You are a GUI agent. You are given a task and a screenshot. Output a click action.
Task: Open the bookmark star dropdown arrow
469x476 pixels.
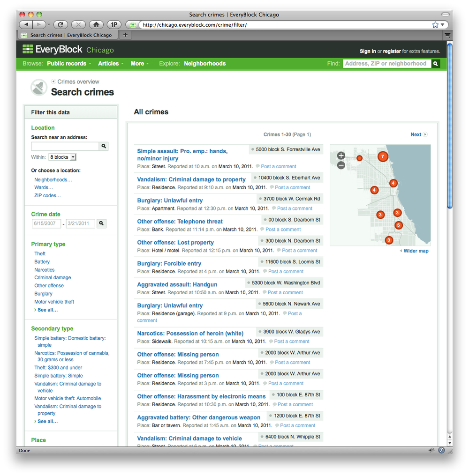pos(443,24)
